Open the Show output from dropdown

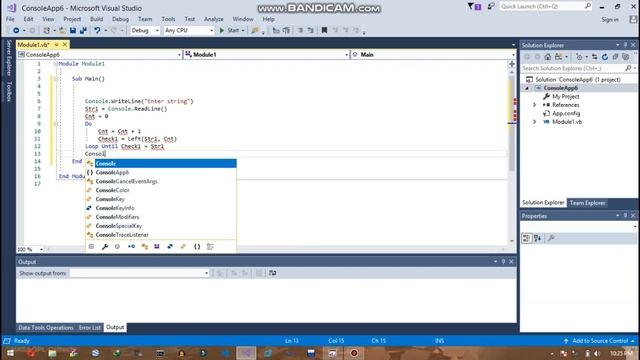point(139,273)
